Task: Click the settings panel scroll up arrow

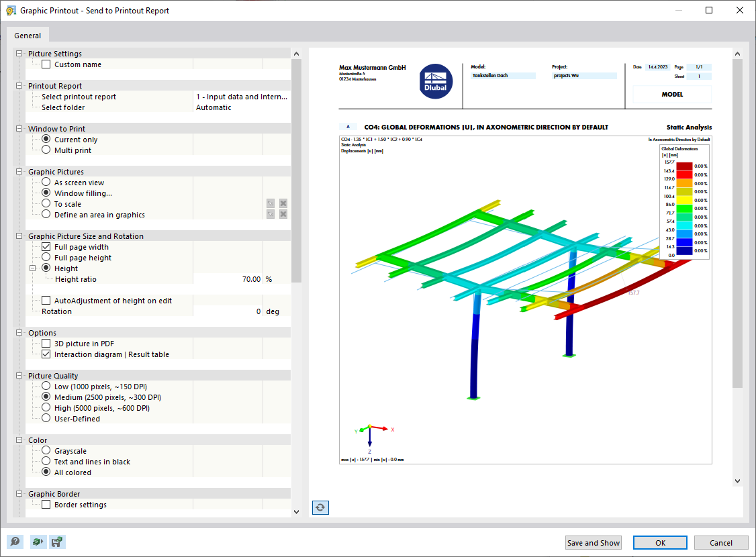Action: [x=296, y=54]
